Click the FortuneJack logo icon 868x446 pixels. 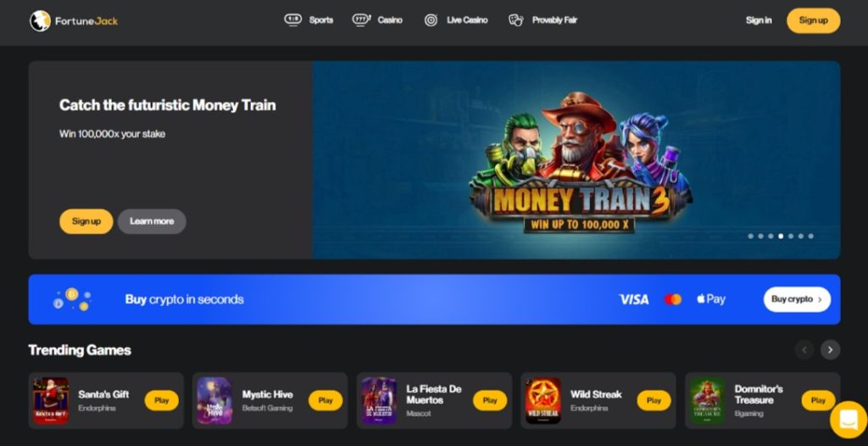pyautogui.click(x=40, y=21)
